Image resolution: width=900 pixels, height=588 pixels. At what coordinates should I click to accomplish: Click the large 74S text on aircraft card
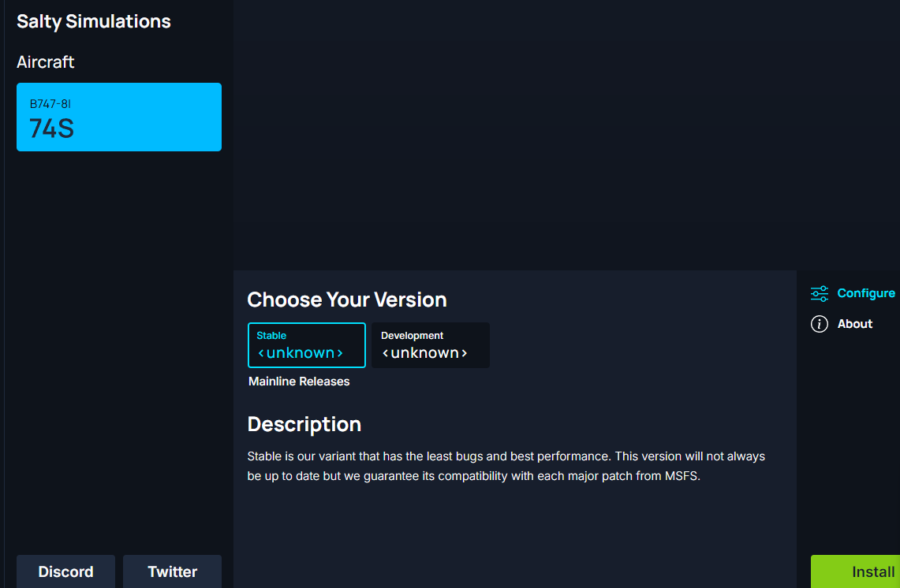pyautogui.click(x=51, y=128)
